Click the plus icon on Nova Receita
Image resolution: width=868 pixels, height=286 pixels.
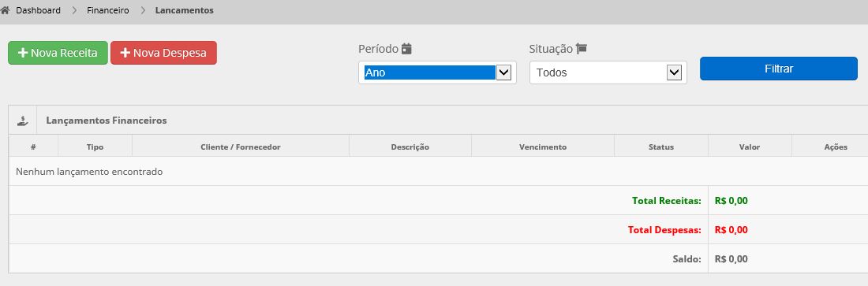tap(23, 53)
